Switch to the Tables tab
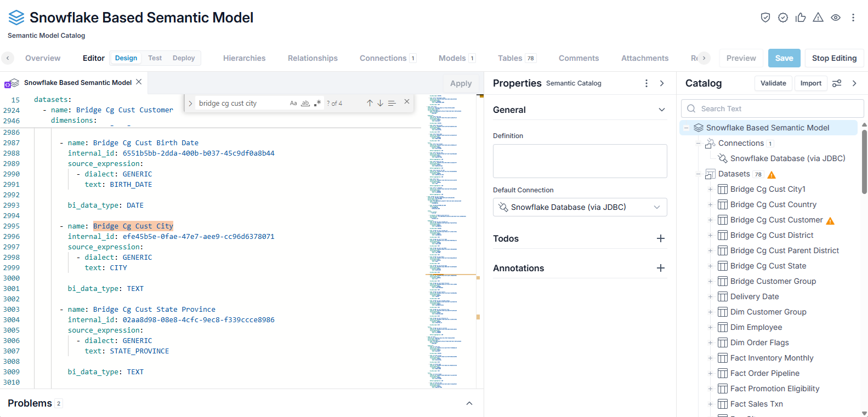Screen dimensions: 868x417 517,58
